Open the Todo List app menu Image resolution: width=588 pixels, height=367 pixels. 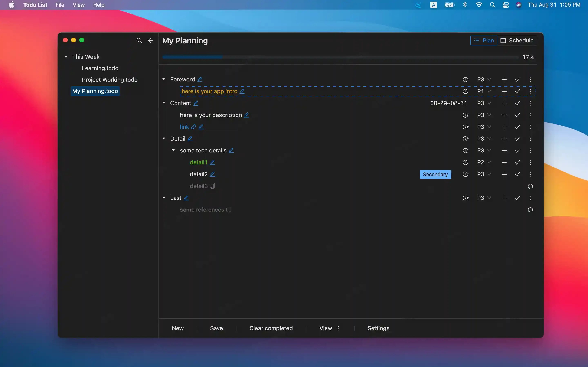(35, 5)
